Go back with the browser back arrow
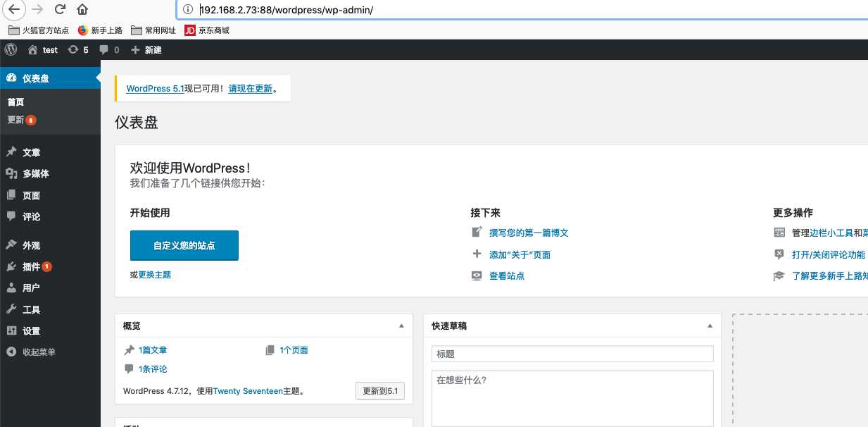The height and width of the screenshot is (427, 868). point(13,10)
